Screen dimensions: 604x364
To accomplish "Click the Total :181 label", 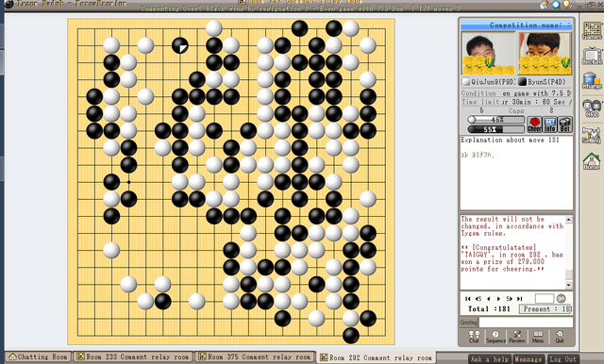I will tap(489, 309).
